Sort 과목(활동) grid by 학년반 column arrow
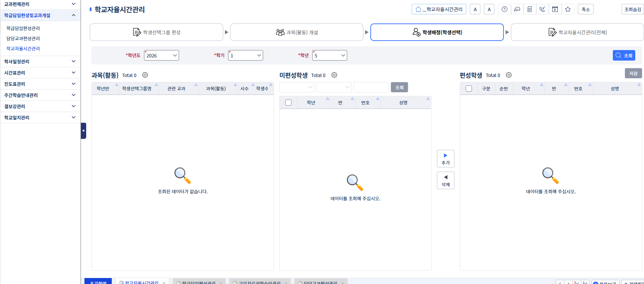This screenshot has height=284, width=644. [x=117, y=85]
